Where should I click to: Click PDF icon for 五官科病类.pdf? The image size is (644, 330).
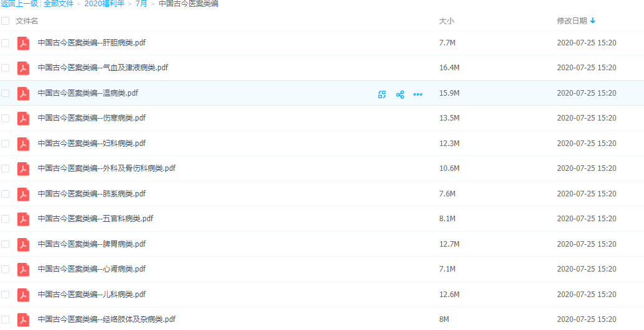(23, 219)
